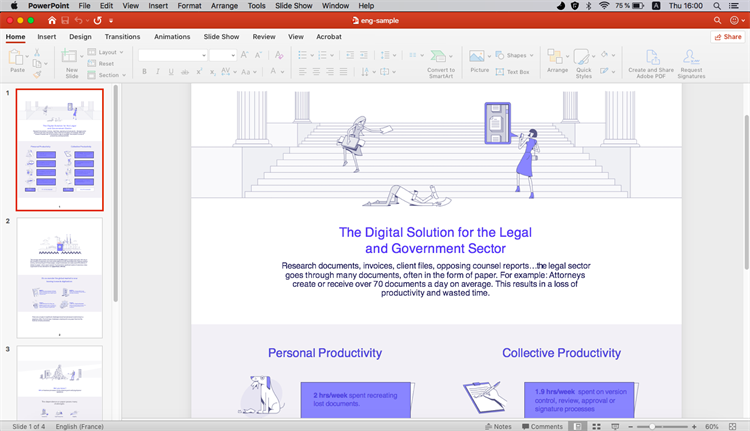Screen dimensions: 750x431
Task: Increase the list indent level
Action: [x=364, y=55]
